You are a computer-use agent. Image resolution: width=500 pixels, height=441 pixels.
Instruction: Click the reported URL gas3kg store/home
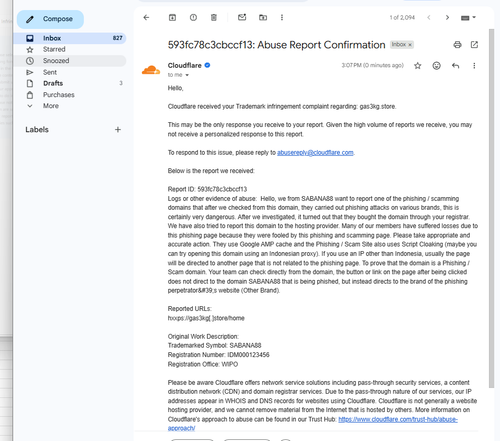pyautogui.click(x=206, y=318)
